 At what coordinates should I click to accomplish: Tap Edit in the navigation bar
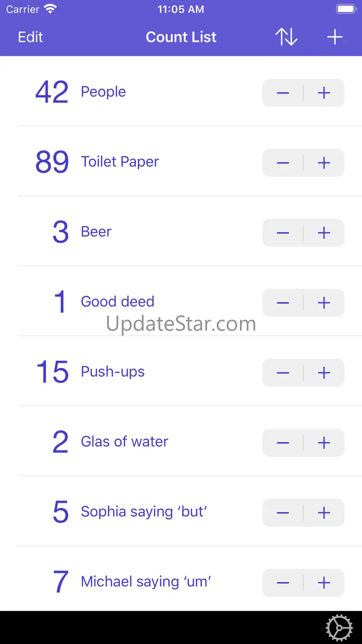(30, 37)
